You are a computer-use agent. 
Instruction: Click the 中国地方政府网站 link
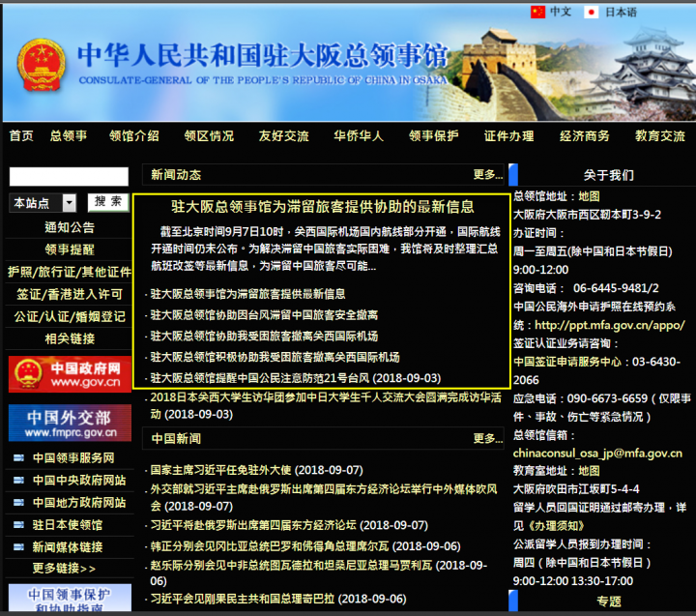coord(79,502)
